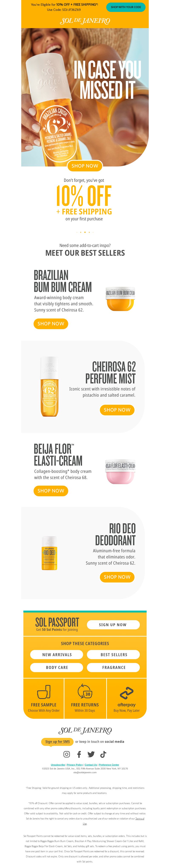Image resolution: width=170 pixels, height=868 pixels.
Task: Open the Sol de Janeiro header logo
Action: 85,21
